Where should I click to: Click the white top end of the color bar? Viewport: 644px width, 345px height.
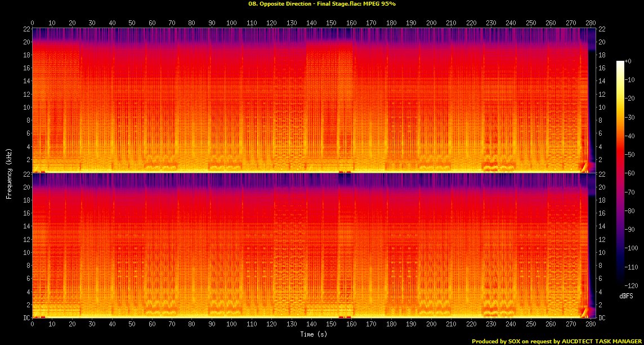[x=620, y=63]
